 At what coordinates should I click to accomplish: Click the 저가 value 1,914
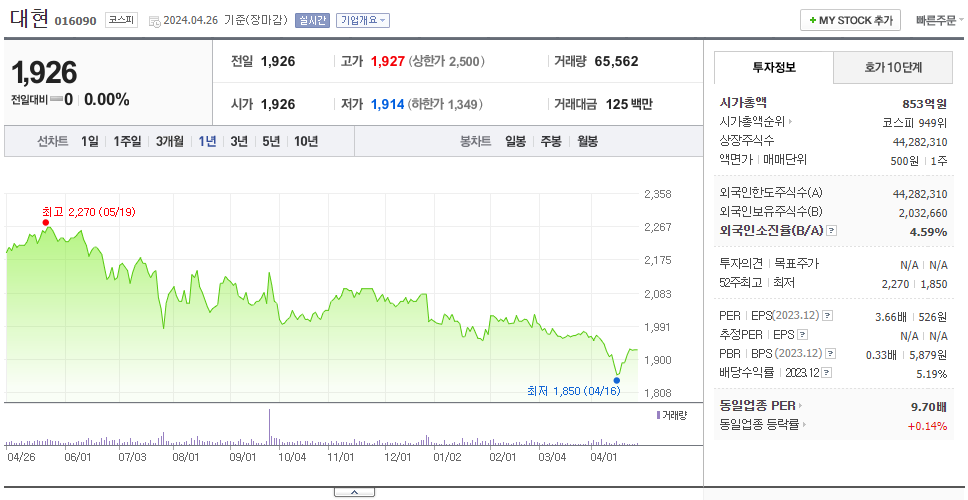[x=388, y=104]
